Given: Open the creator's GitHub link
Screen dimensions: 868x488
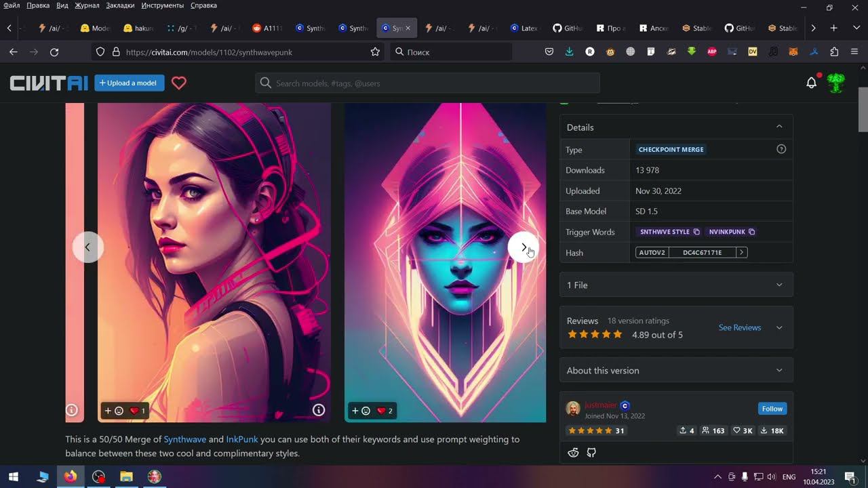Looking at the screenshot, I should click(591, 453).
